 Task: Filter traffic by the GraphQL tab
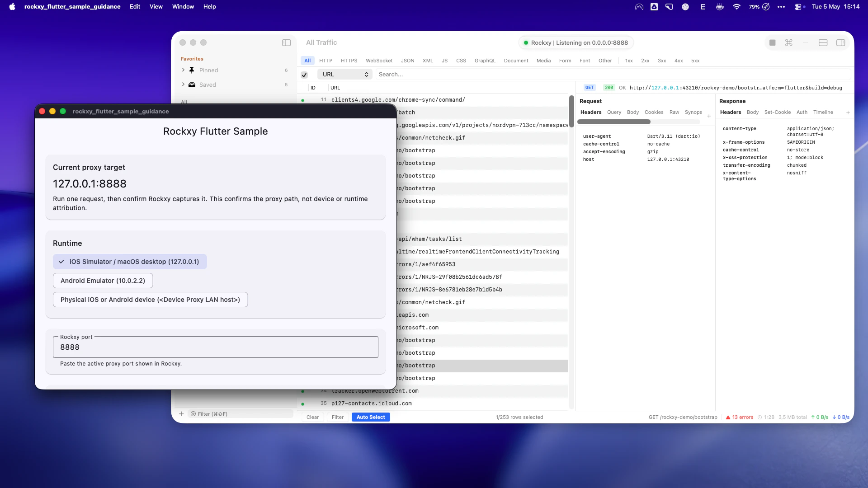click(485, 61)
